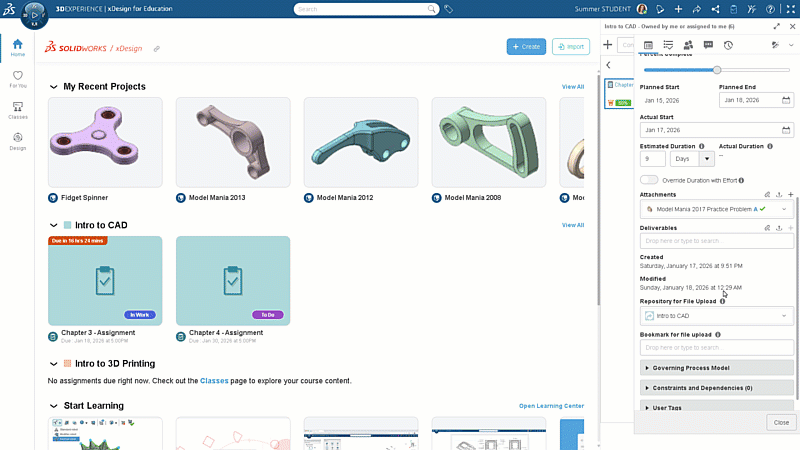The width and height of the screenshot is (800, 450).
Task: Click the For You heart icon
Action: 18,77
